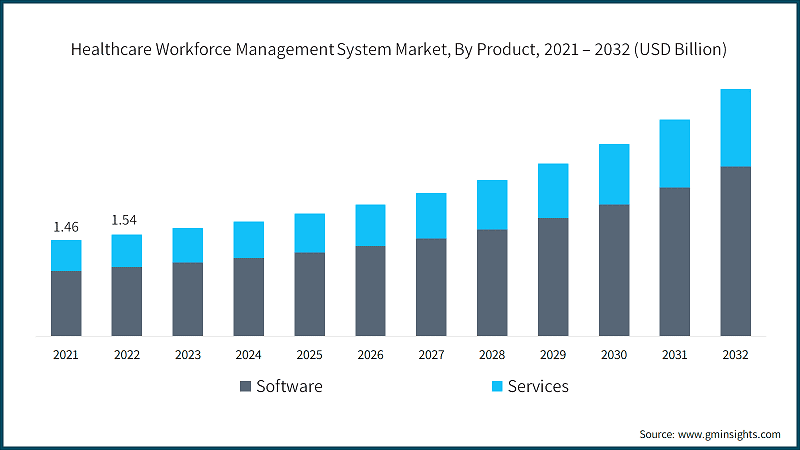The image size is (800, 450).
Task: Select the 2029 Services bar segment
Action: coord(553,191)
